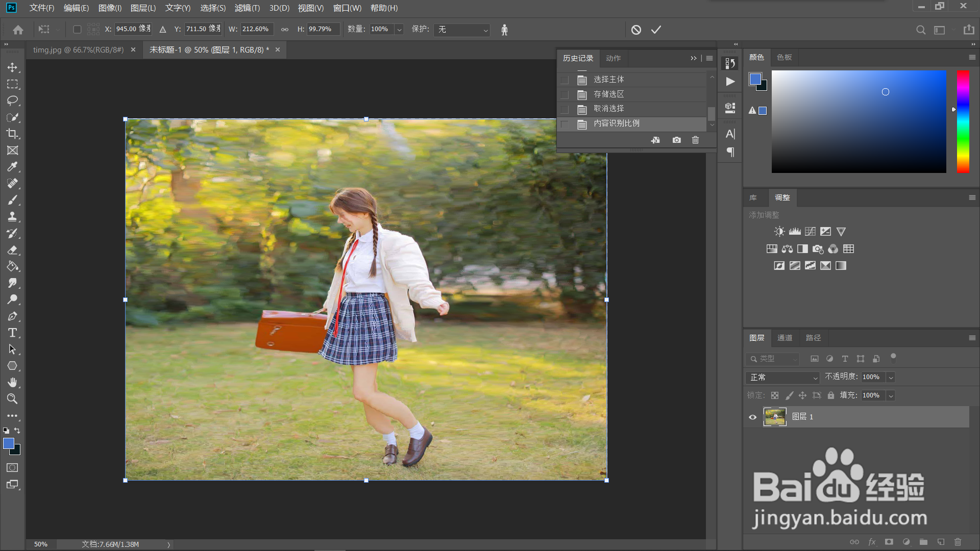Toggle visibility of 图层 1 layer
Screen dimensions: 980x551
752,417
